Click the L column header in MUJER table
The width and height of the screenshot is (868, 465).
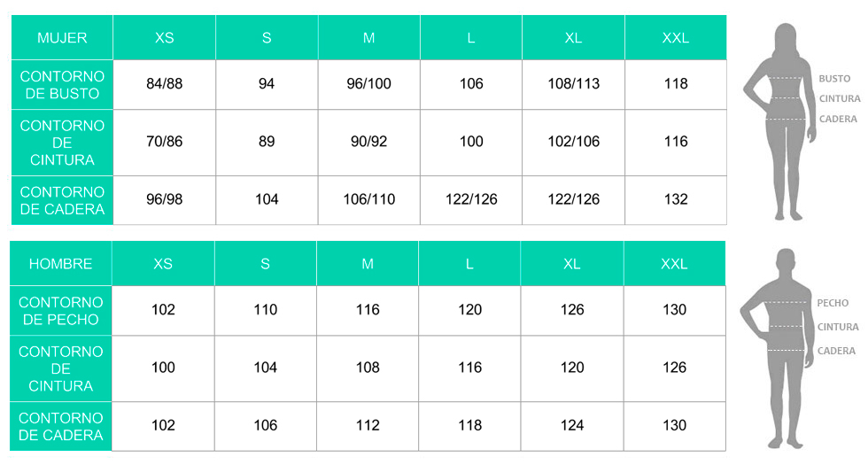[x=471, y=38]
